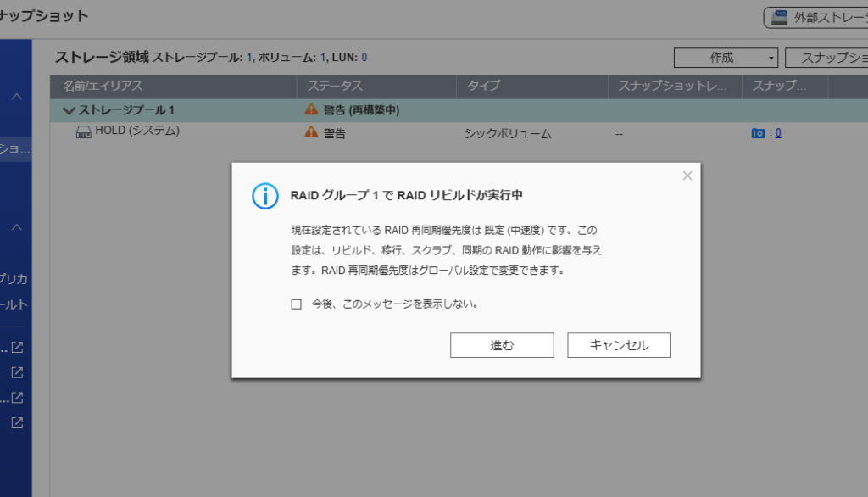Click the warning icon on the ストレージプール 1 row
The height and width of the screenshot is (497, 868).
coord(311,110)
